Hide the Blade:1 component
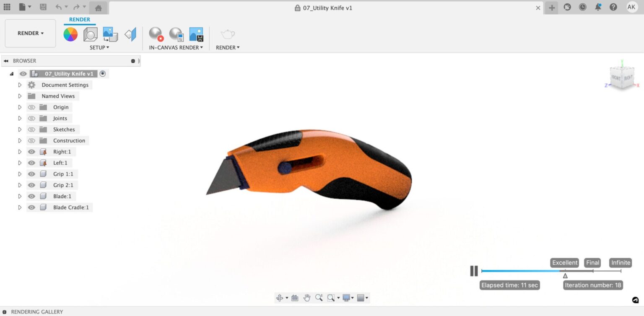Image resolution: width=644 pixels, height=316 pixels. 31,196
